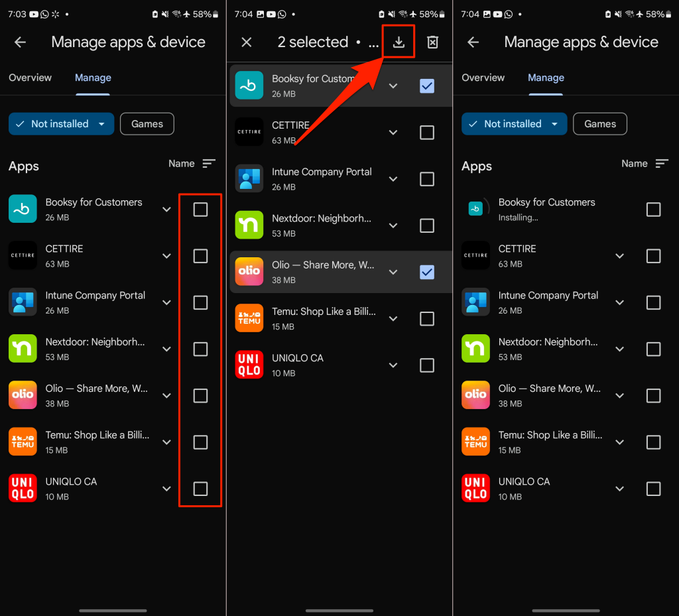Expand details for Booksy for Customers
679x616 pixels.
393,86
